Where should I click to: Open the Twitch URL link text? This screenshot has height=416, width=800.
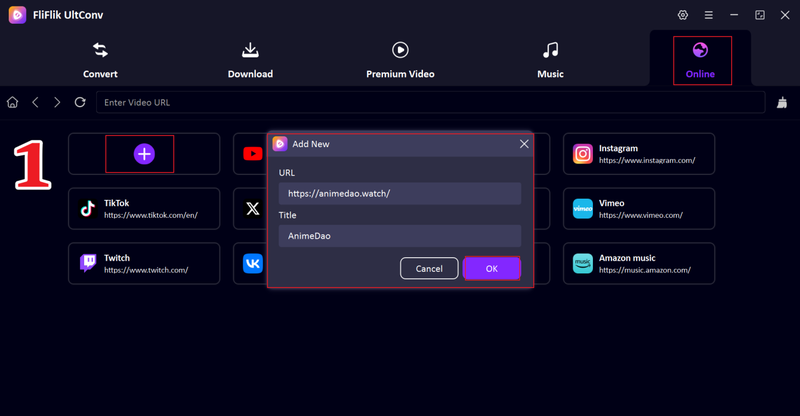(x=146, y=270)
